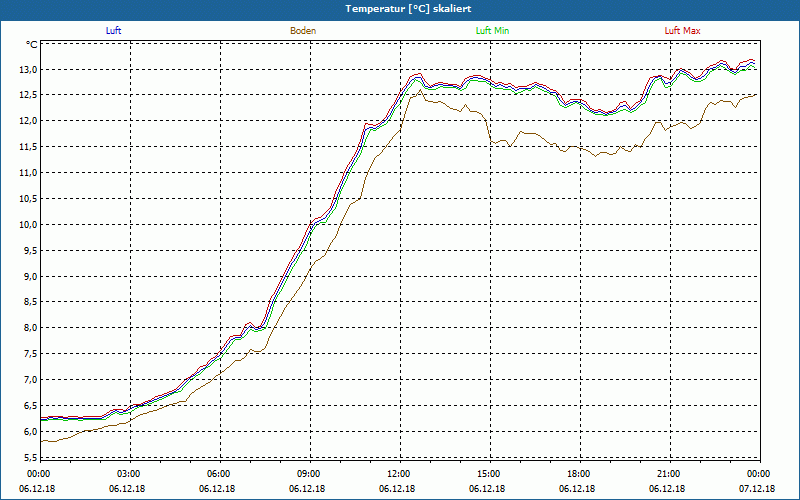Viewport: 800px width, 500px height.
Task: Click the '9,5' y-axis value
Action: [30, 251]
